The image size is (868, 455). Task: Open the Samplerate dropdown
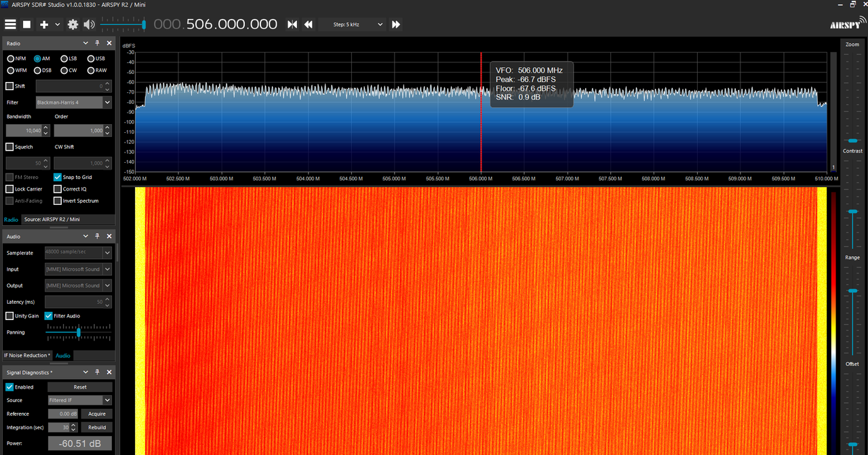coord(78,252)
